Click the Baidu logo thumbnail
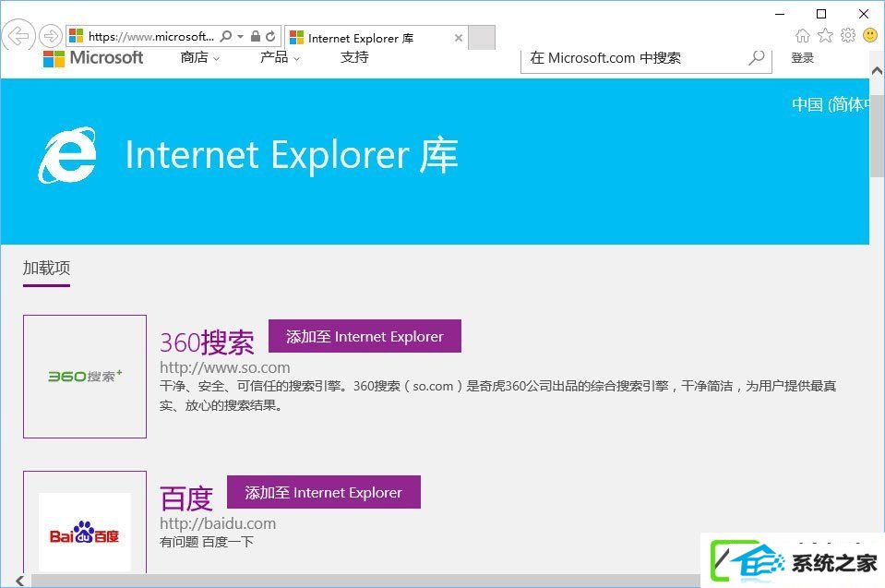The width and height of the screenshot is (885, 588). 85,532
